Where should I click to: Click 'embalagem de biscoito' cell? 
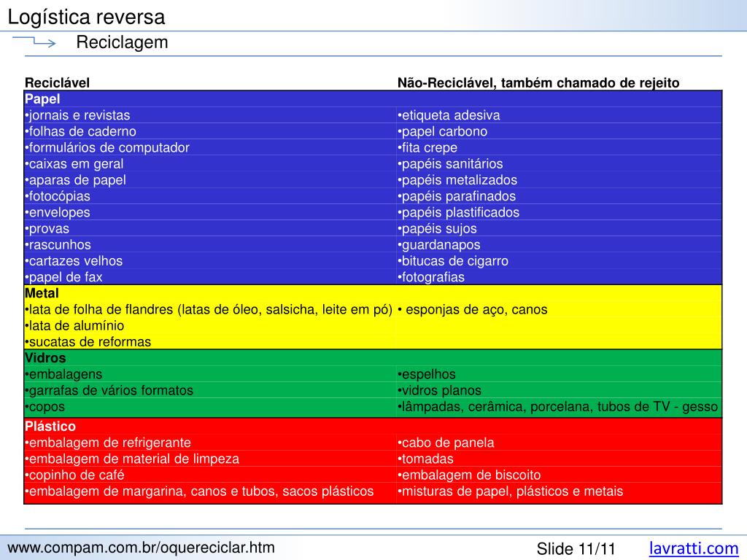pos(469,475)
